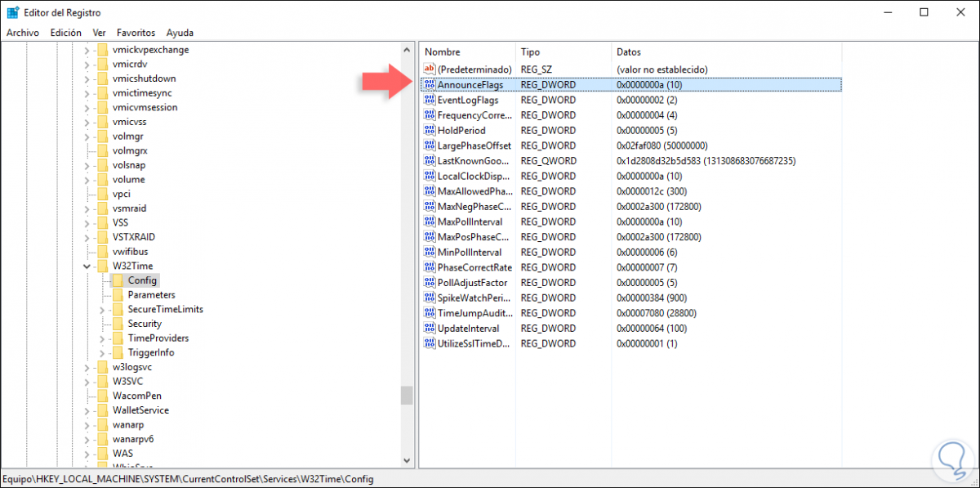Open the Ayuda menu
The width and height of the screenshot is (980, 488).
180,33
